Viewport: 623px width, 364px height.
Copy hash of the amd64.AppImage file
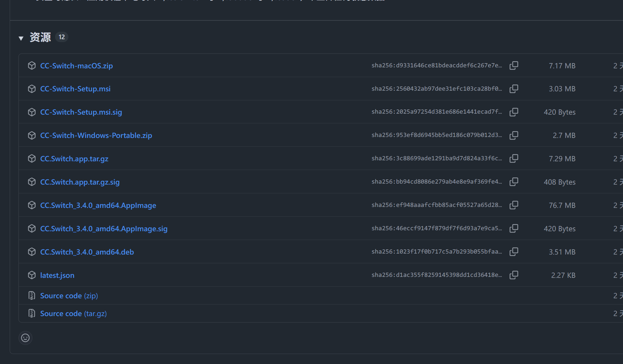coord(514,205)
